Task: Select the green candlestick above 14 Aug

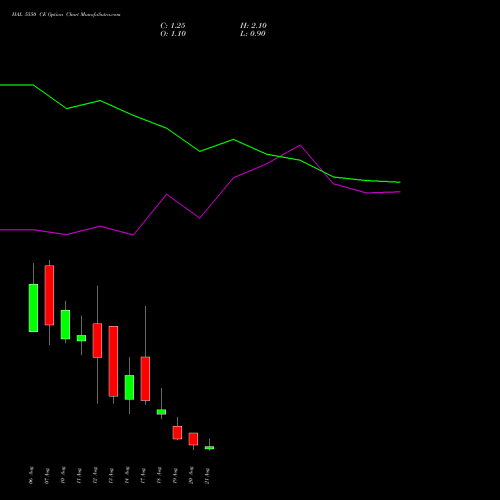Action: coord(129,387)
